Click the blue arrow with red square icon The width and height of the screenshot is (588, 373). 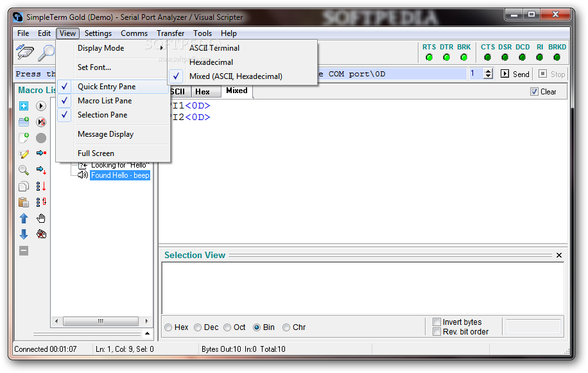coord(41,153)
